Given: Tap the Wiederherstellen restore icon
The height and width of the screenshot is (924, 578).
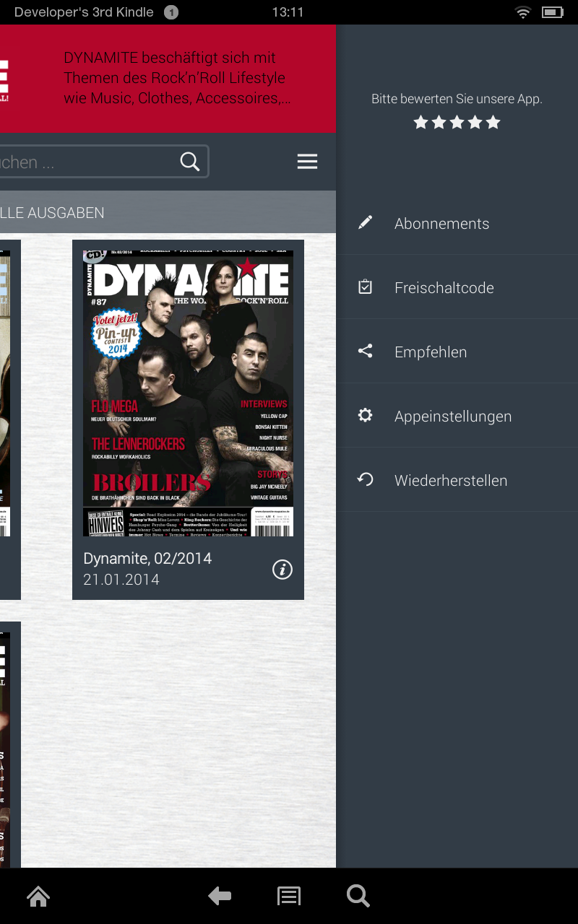Looking at the screenshot, I should (366, 479).
